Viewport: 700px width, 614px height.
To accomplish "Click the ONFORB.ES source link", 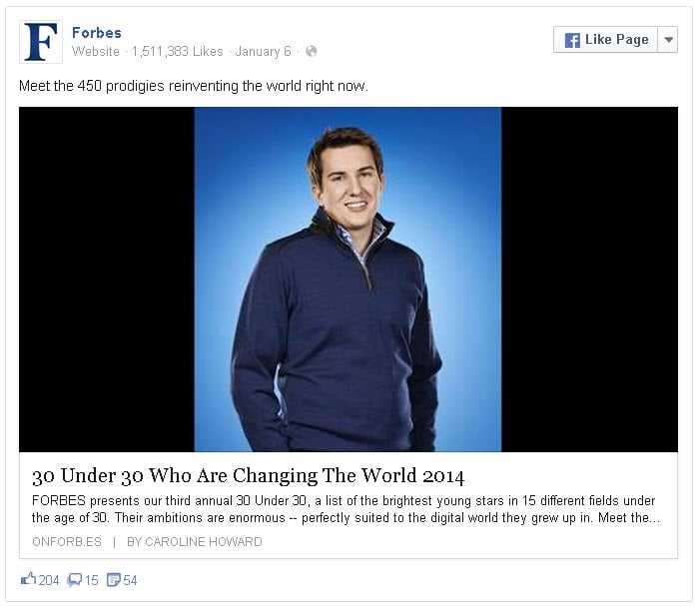I will [67, 542].
